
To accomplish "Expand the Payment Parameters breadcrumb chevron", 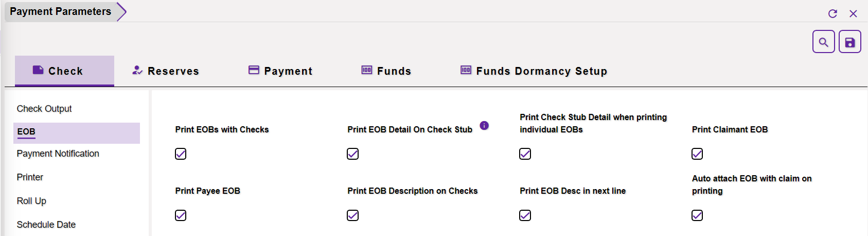I will (x=121, y=11).
